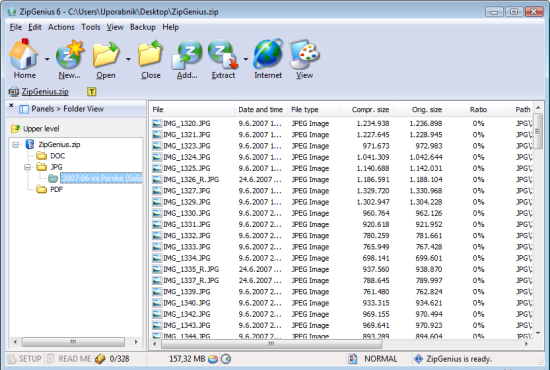This screenshot has width=550, height=370.
Task: Sort by Ratio column header
Action: pos(478,109)
